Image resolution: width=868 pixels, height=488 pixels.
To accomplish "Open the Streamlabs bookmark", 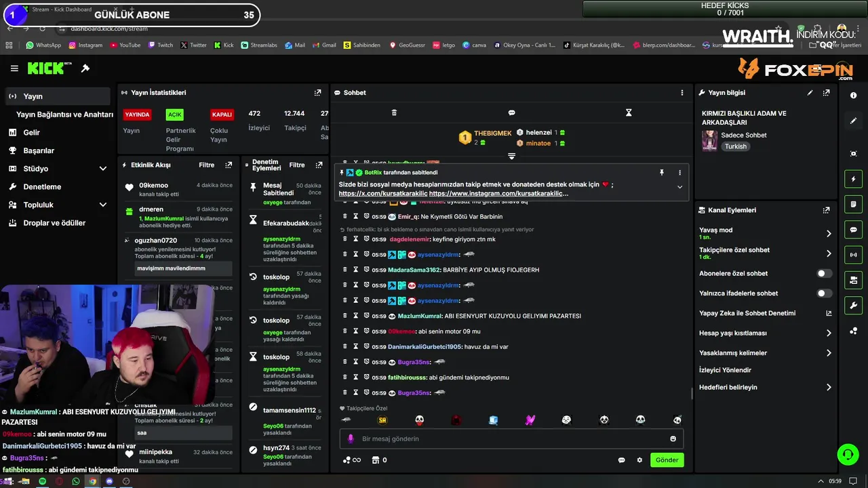I will coord(258,45).
